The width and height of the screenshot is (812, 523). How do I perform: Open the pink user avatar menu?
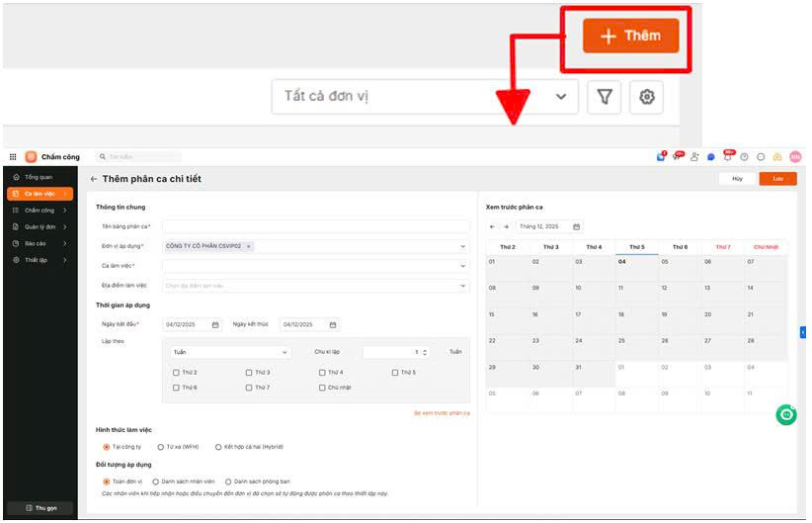tap(795, 156)
